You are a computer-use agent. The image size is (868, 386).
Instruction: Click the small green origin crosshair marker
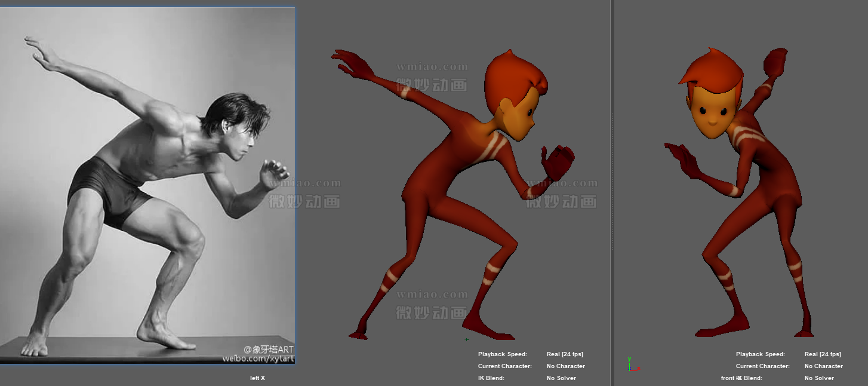466,339
